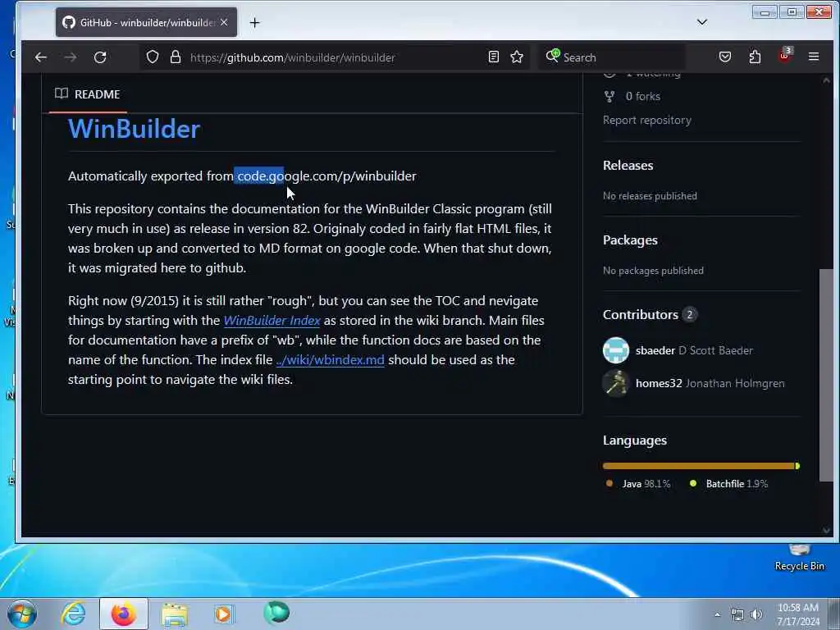
Task: Open the Windows Start menu orb
Action: [x=22, y=614]
